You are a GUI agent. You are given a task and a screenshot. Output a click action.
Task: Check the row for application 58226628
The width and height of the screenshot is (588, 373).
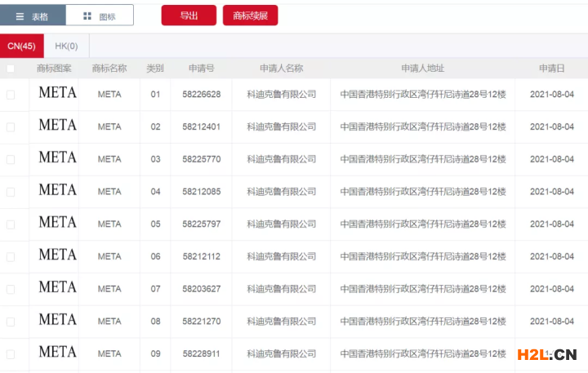tap(11, 95)
